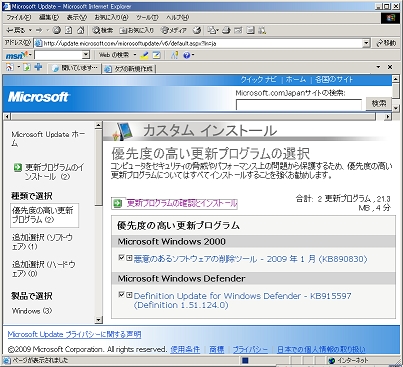Click the blue plus add tab icon
403x367 pixels.
coord(38,67)
